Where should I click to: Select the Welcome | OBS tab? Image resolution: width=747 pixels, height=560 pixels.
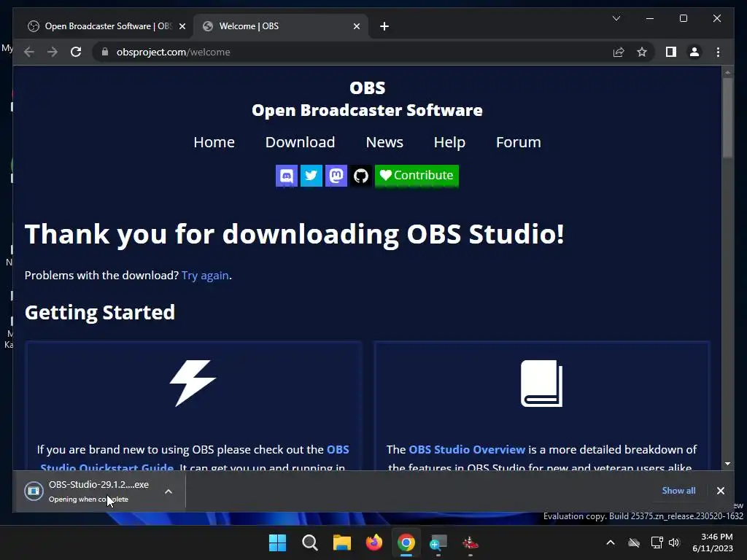click(281, 26)
